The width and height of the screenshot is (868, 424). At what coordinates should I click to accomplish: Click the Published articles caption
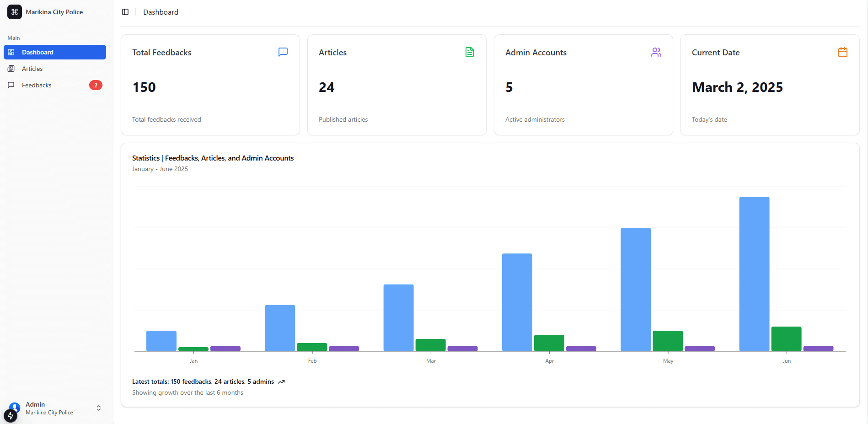(343, 119)
